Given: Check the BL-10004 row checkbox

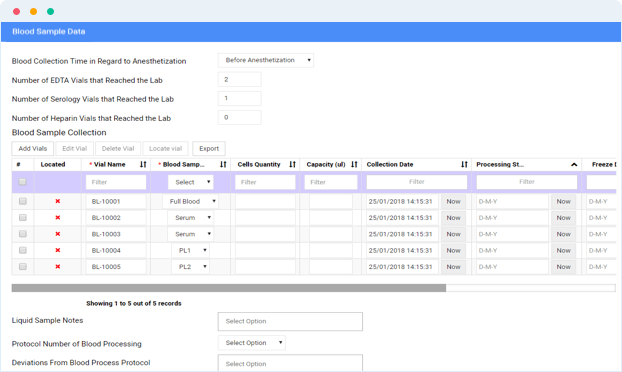Looking at the screenshot, I should tap(23, 250).
